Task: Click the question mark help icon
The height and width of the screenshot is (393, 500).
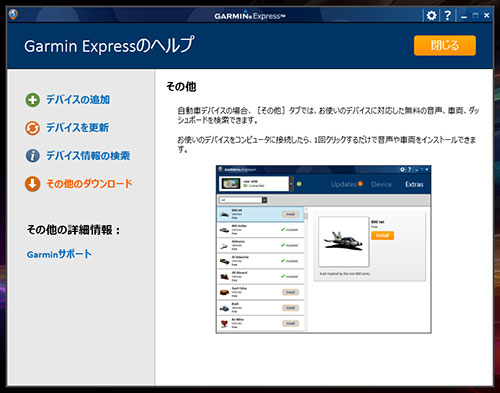Action: (448, 15)
